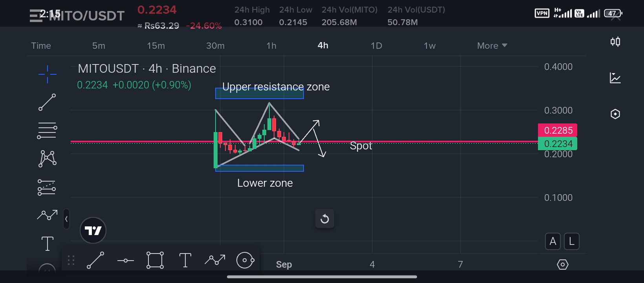Toggle logarithmic scale with L button
The image size is (644, 283).
[x=572, y=241]
